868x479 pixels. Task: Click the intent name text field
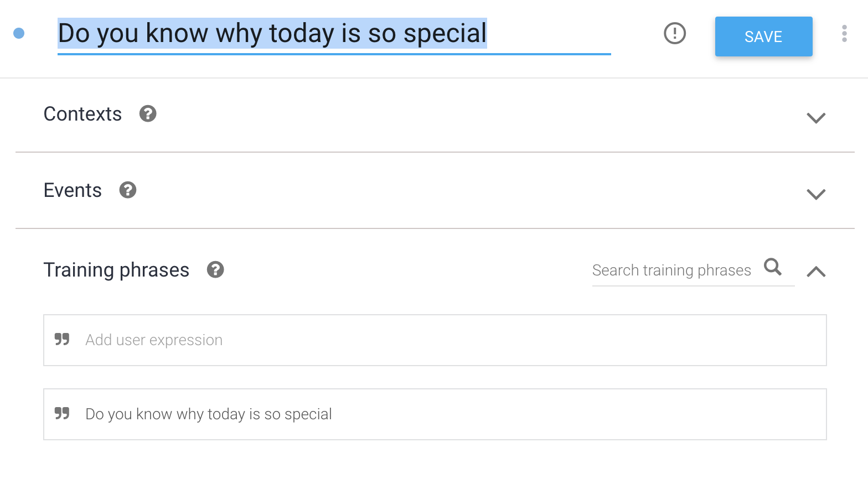[x=334, y=34]
